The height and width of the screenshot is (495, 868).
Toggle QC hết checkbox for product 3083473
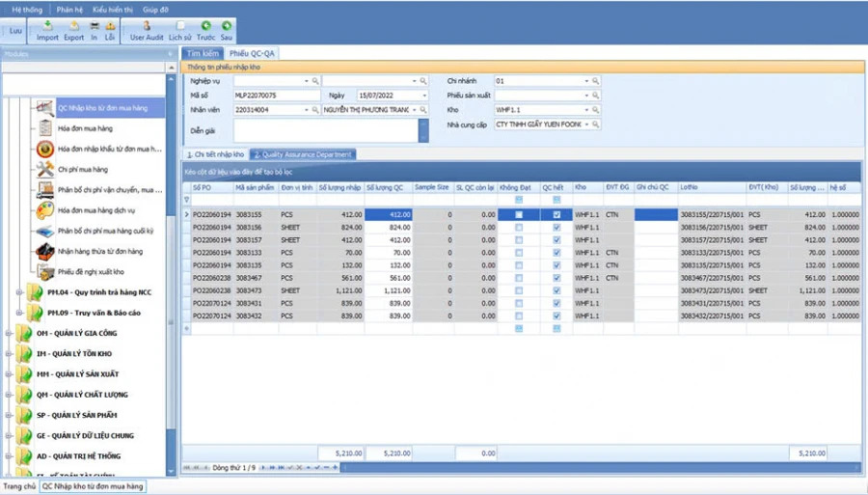tap(556, 290)
